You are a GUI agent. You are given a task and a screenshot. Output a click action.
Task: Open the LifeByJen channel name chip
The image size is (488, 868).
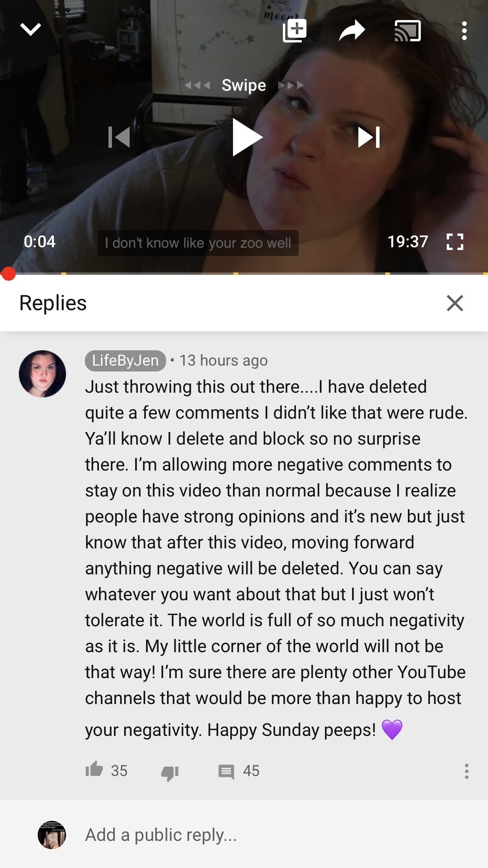(x=125, y=360)
